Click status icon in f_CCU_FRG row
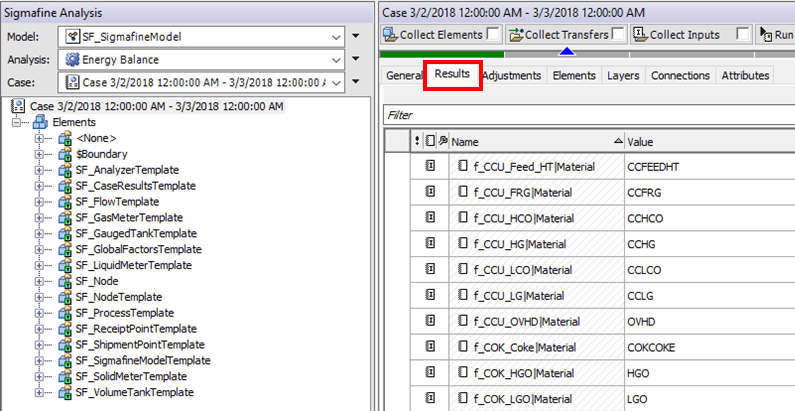Image resolution: width=795 pixels, height=411 pixels. (x=430, y=192)
